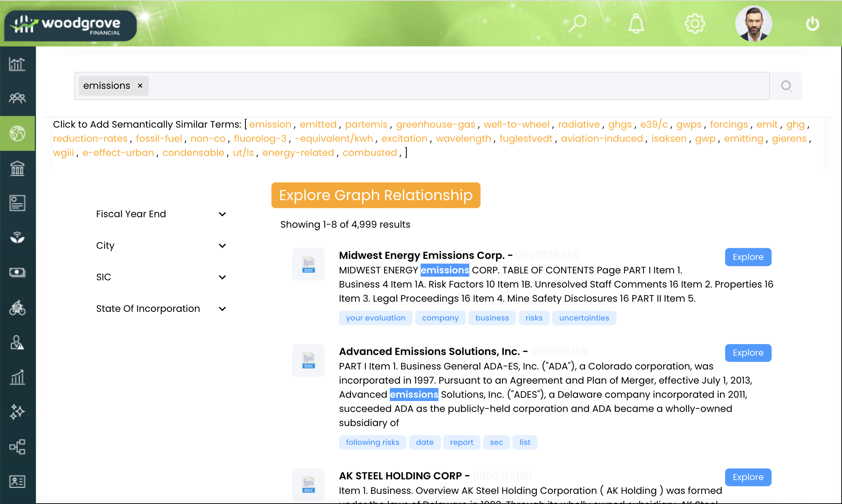Click the people group sidebar icon
842x504 pixels.
coord(17,98)
